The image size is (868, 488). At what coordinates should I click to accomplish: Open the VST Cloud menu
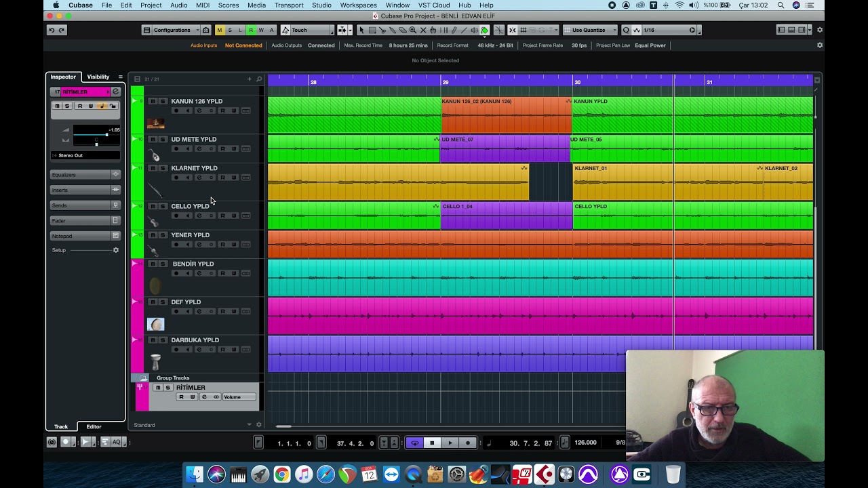click(x=434, y=5)
